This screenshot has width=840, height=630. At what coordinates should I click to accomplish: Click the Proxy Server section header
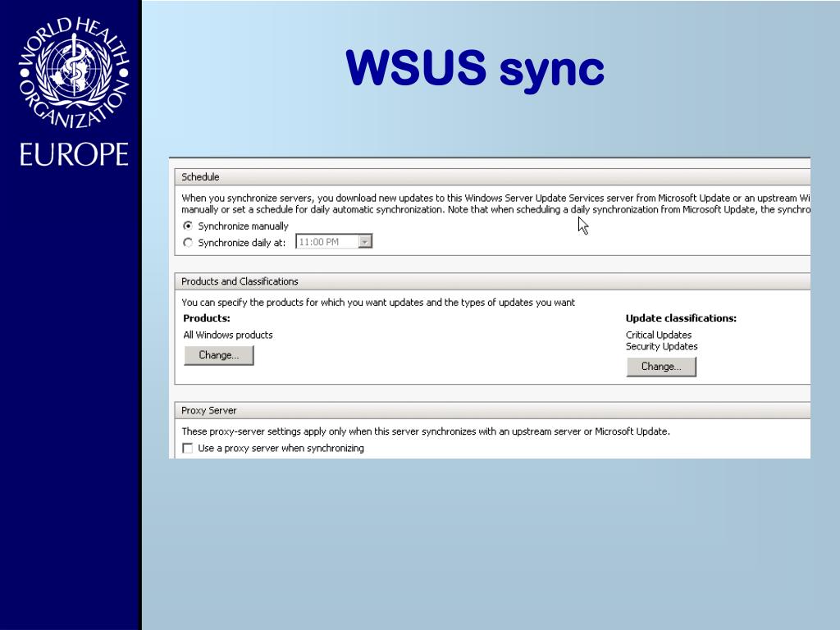pos(492,410)
